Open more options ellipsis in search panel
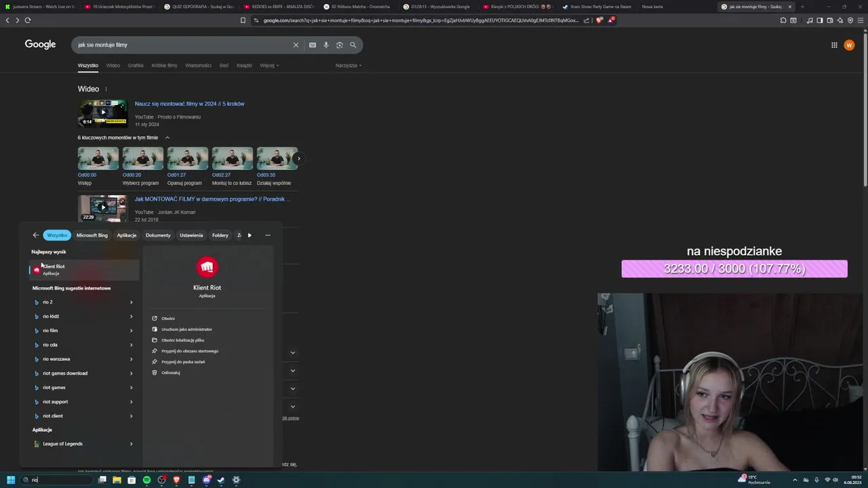Viewport: 868px width, 488px height. click(x=268, y=235)
